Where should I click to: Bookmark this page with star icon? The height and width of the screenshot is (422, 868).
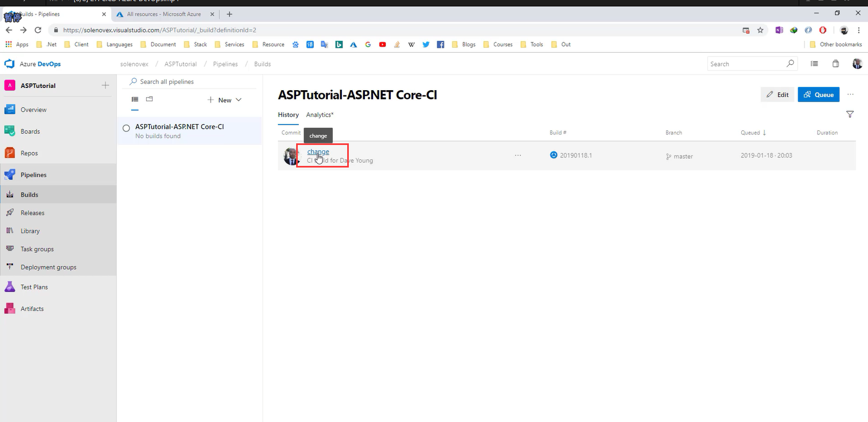pyautogui.click(x=760, y=30)
